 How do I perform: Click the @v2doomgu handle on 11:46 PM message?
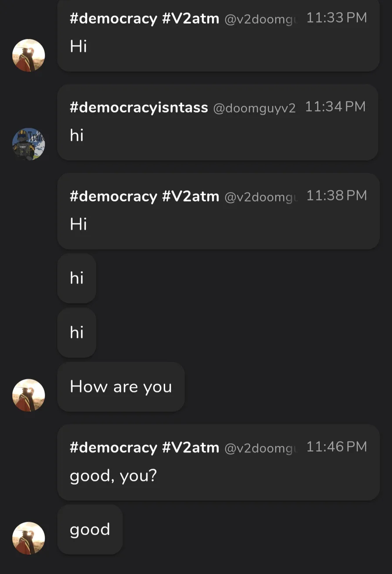(260, 448)
